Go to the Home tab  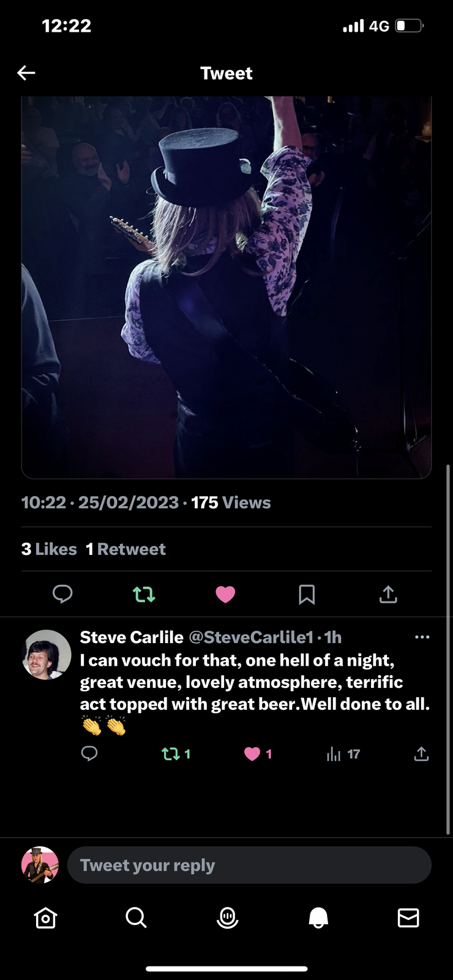click(45, 918)
